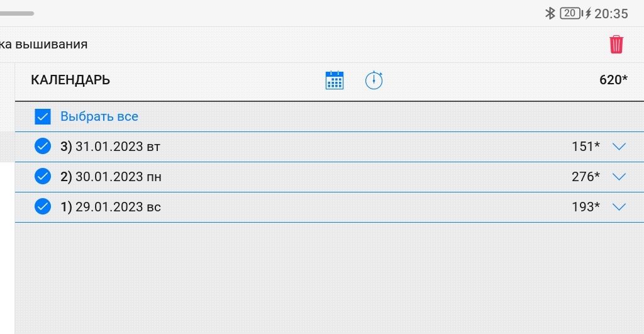Uncheck the 31.01.2023 entry checkmark
Image resolution: width=644 pixels, height=334 pixels.
coord(43,147)
